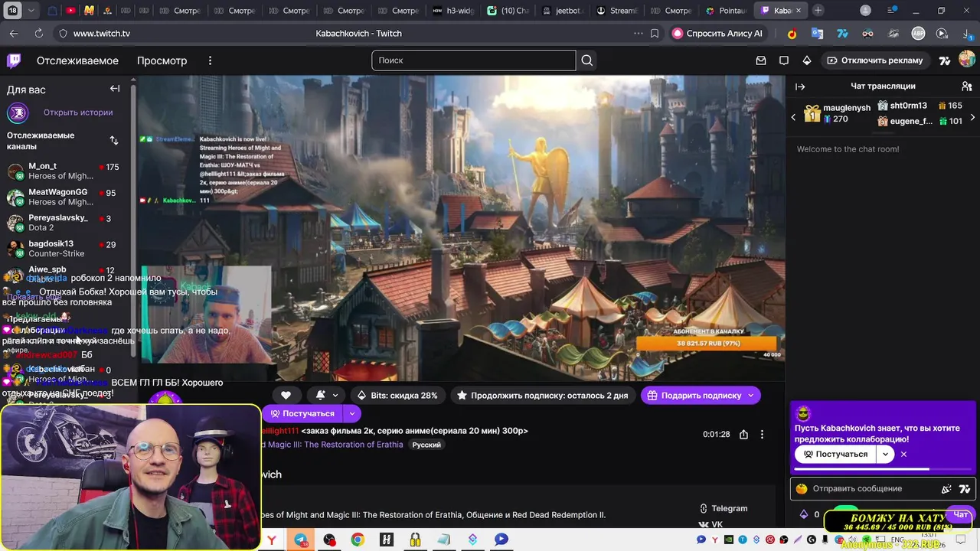
Task: Open the user avatar menu
Action: click(x=967, y=60)
